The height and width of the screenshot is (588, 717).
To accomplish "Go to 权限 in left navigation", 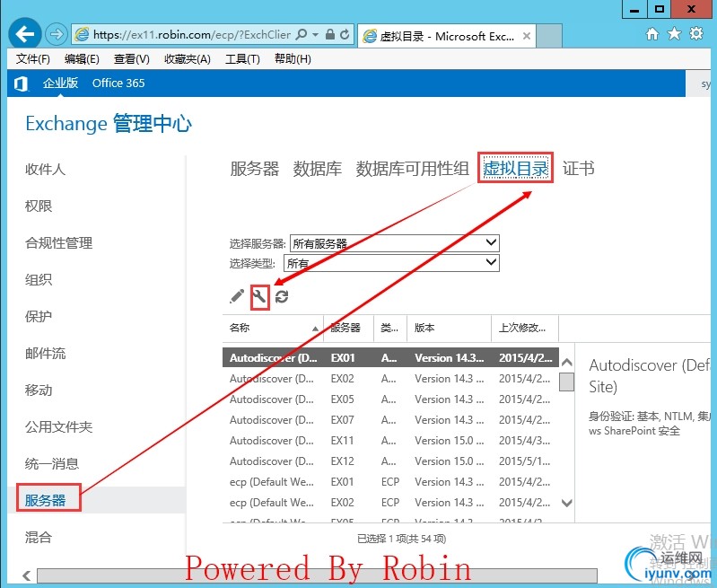I will [x=39, y=206].
